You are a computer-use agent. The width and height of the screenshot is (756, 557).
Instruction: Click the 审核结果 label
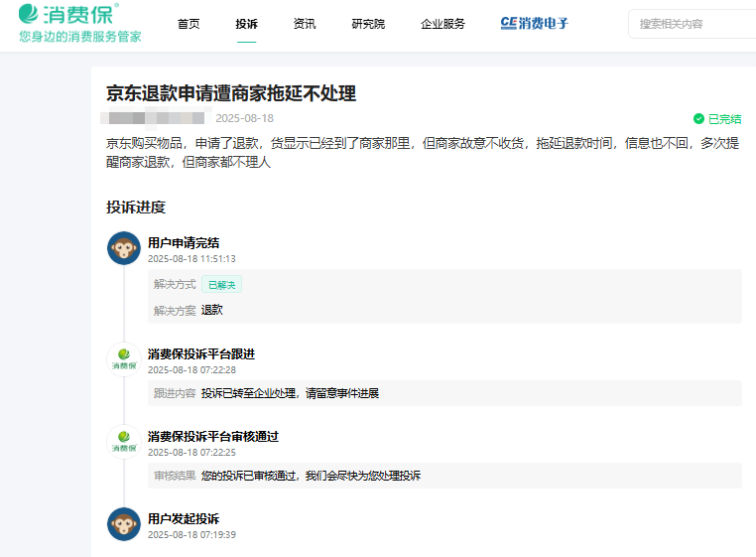pos(175,476)
